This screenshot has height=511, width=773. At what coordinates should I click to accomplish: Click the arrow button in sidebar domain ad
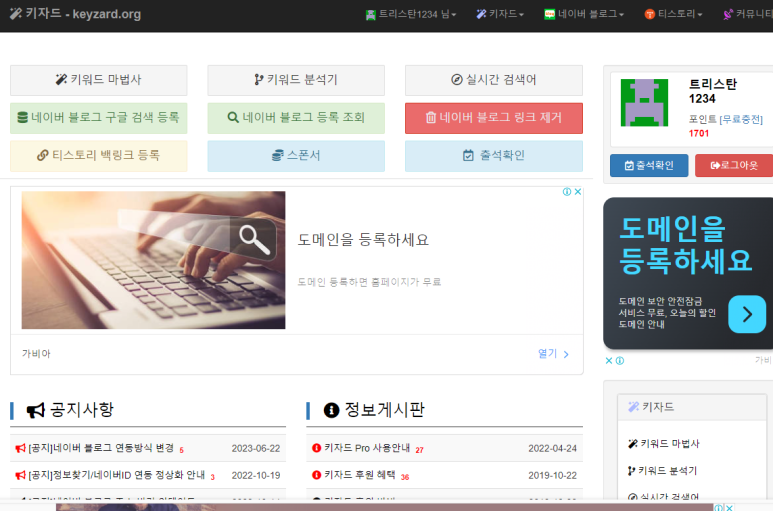pos(747,314)
